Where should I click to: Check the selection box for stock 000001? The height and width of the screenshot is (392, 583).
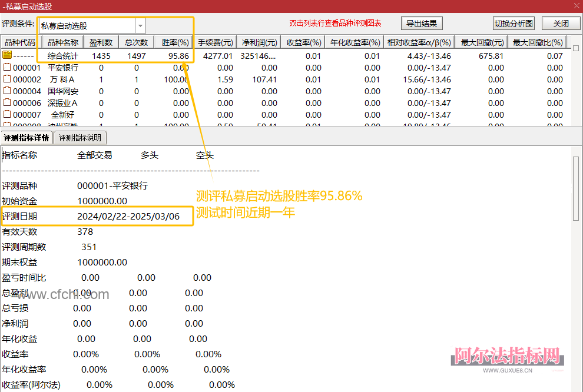(8, 67)
